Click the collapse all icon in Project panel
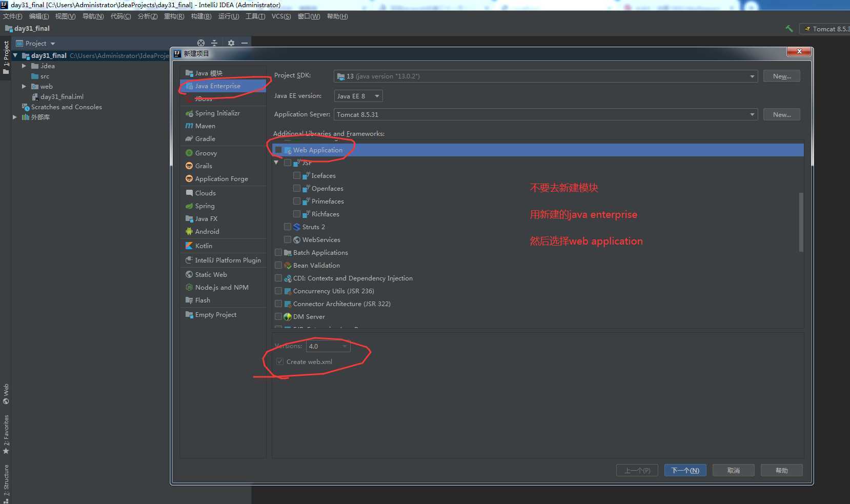Viewport: 850px width, 504px height. click(214, 43)
